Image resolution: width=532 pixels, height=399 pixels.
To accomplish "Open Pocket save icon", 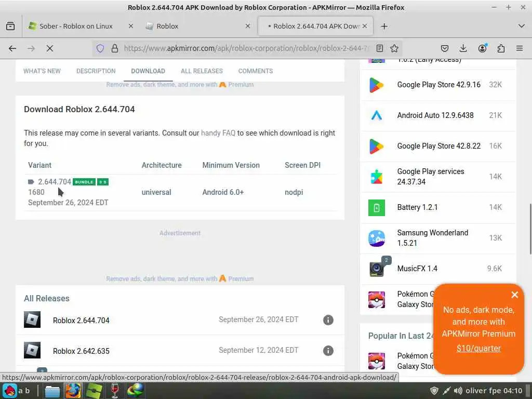I will pyautogui.click(x=445, y=48).
